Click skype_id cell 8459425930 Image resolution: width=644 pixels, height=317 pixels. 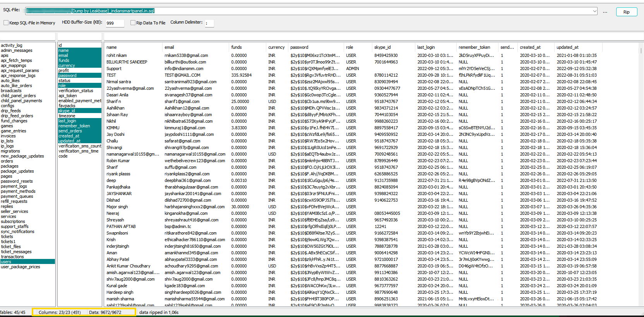pos(386,55)
